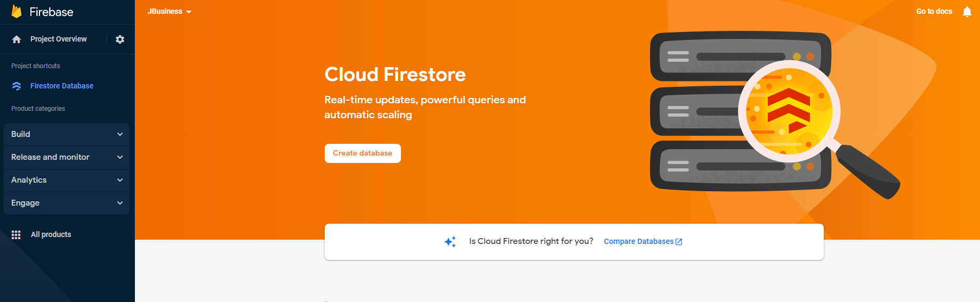Click the Firebase flame logo icon
Image resolution: width=980 pixels, height=302 pixels.
tap(17, 12)
